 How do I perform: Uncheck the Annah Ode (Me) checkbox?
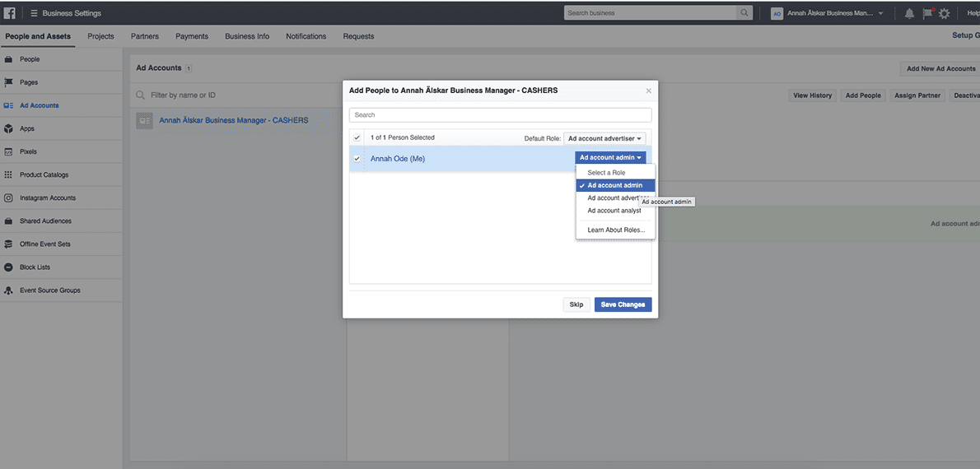pyautogui.click(x=357, y=159)
